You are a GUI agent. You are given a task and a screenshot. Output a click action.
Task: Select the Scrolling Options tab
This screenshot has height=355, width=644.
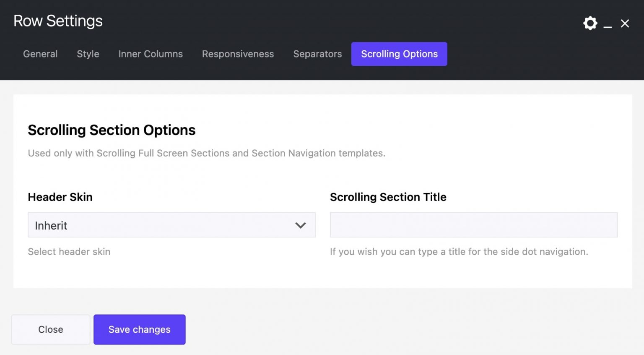click(x=399, y=54)
